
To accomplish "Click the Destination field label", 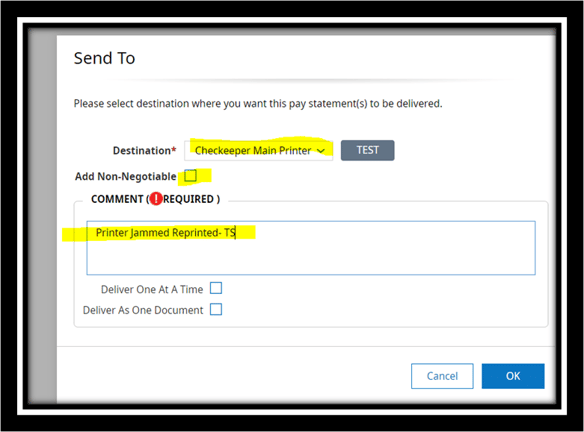I will tap(142, 150).
